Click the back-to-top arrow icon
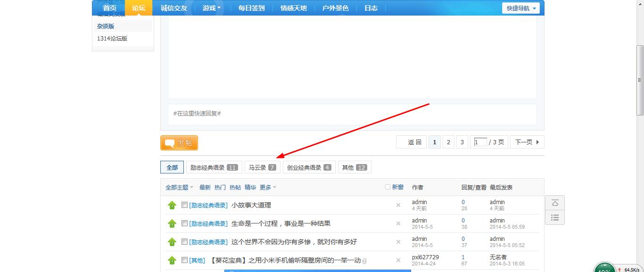 [555, 203]
